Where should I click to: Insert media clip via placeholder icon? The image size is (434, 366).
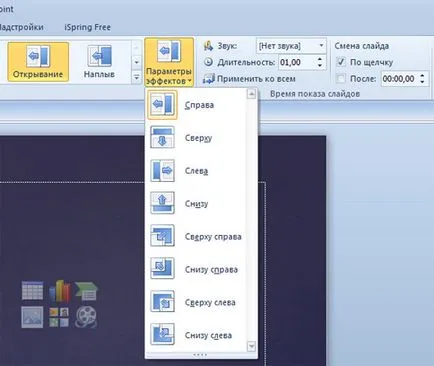(86, 317)
